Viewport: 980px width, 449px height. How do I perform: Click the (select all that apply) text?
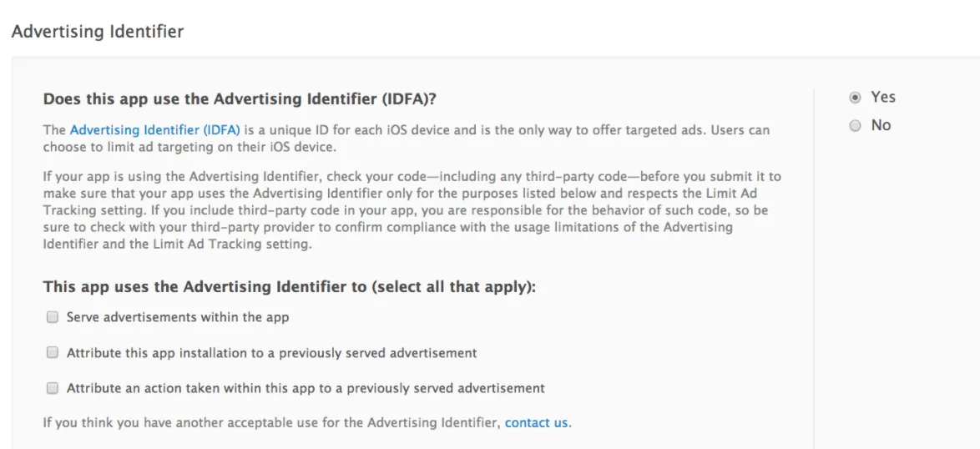[453, 287]
